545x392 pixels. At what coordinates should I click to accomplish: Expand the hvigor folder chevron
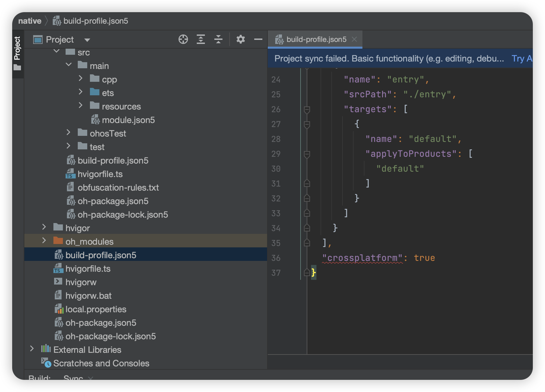click(x=44, y=227)
